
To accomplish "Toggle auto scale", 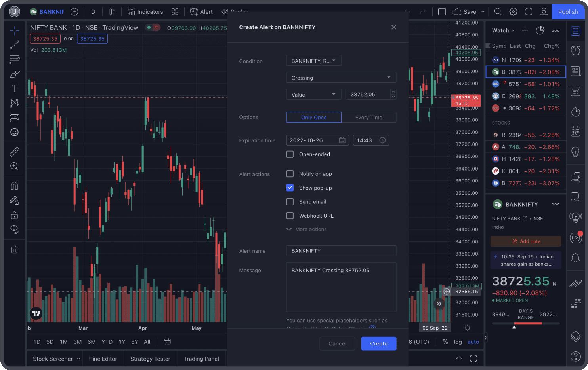I will pyautogui.click(x=473, y=342).
